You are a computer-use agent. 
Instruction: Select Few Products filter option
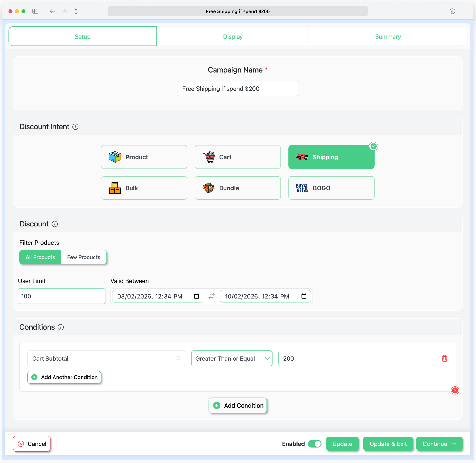(x=83, y=257)
